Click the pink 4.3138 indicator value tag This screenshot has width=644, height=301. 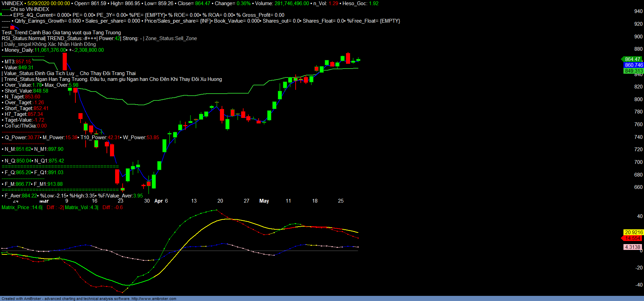(x=632, y=247)
